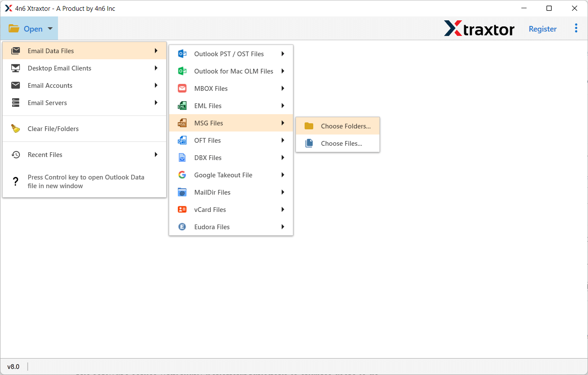Click the vCard Files contact card icon
This screenshot has height=375, width=588.
(x=182, y=209)
